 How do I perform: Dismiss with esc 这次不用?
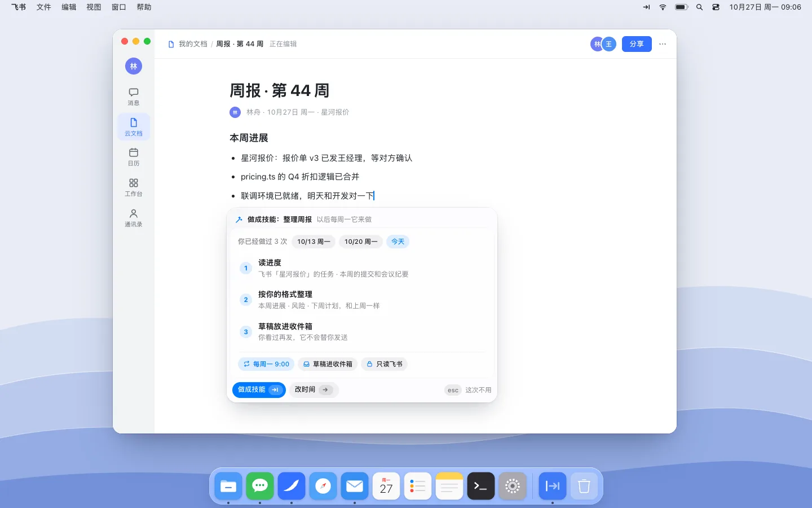pos(468,390)
